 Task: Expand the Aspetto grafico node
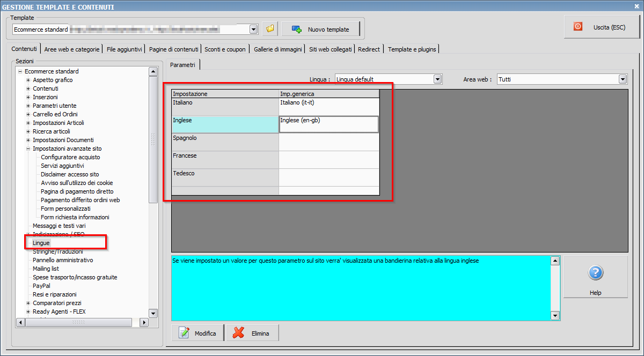point(28,80)
